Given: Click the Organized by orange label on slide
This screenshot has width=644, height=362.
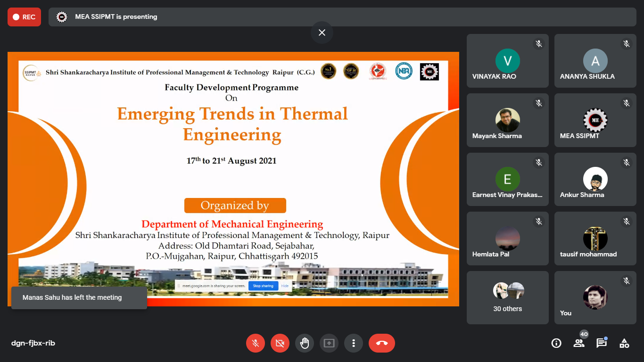Looking at the screenshot, I should tap(235, 206).
